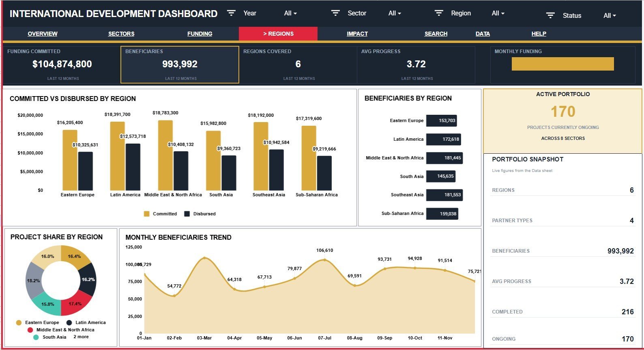This screenshot has width=644, height=350.
Task: Click Southeast Asia beneficiaries bar 181,553
Action: click(x=444, y=195)
